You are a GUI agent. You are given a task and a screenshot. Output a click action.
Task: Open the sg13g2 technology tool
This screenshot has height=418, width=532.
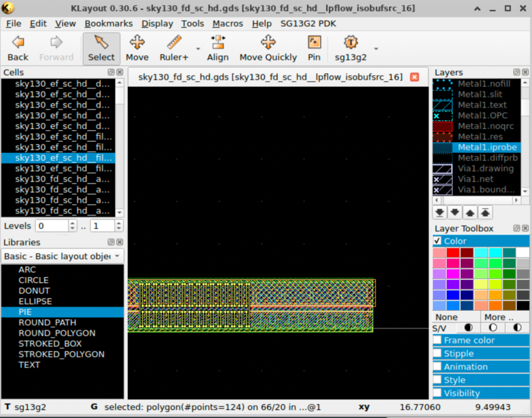pyautogui.click(x=350, y=48)
